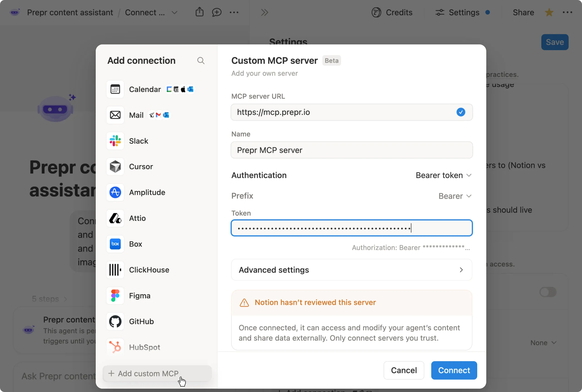This screenshot has height=392, width=582.
Task: Click the Mail provider logos group
Action: 159,115
